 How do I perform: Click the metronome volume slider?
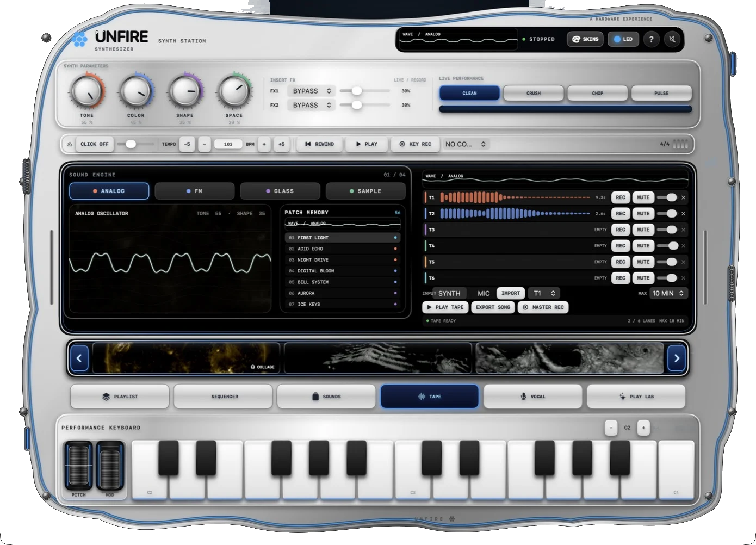136,144
